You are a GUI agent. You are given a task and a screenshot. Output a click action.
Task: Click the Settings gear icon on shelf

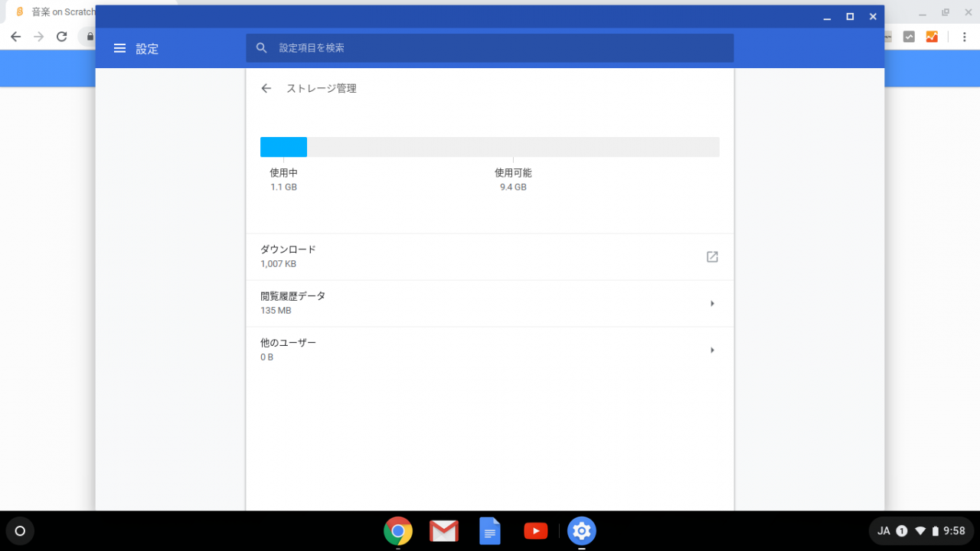click(582, 531)
